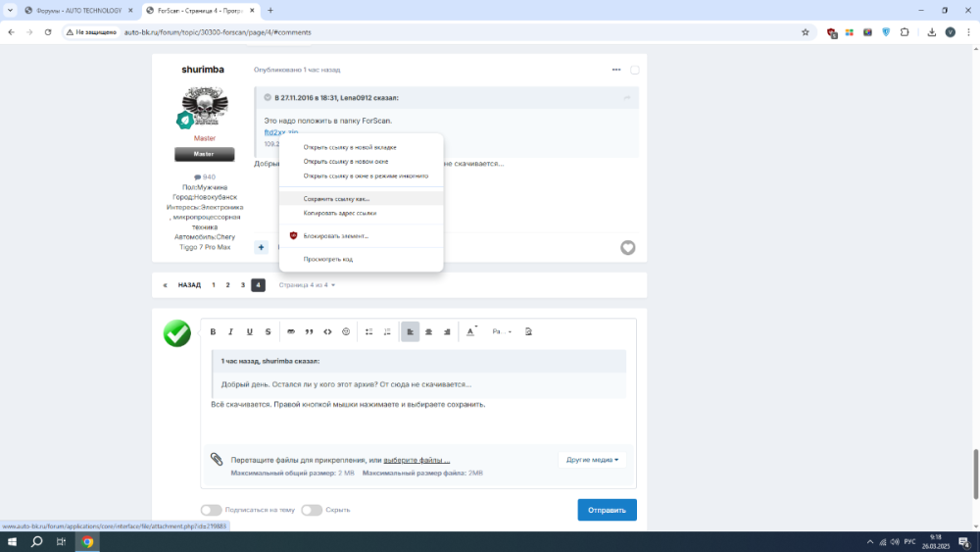Screen dimensions: 980x552
Task: Insert a quote block with the quote icon
Action: tap(309, 332)
